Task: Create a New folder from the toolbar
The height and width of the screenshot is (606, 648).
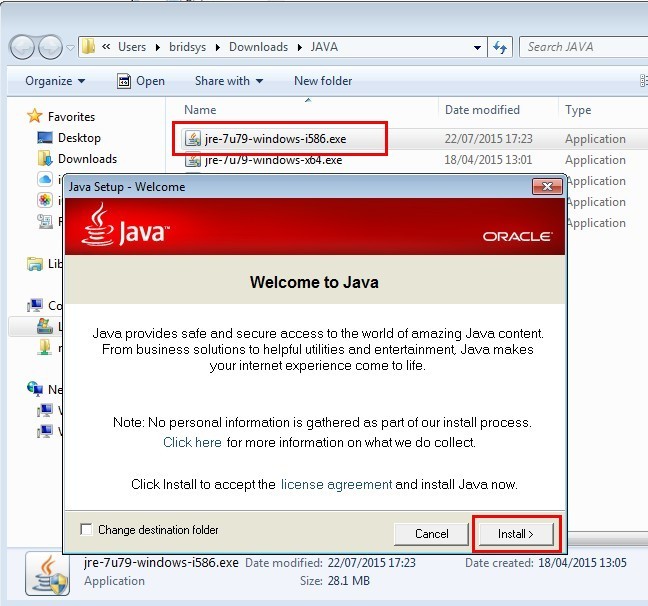Action: (323, 81)
